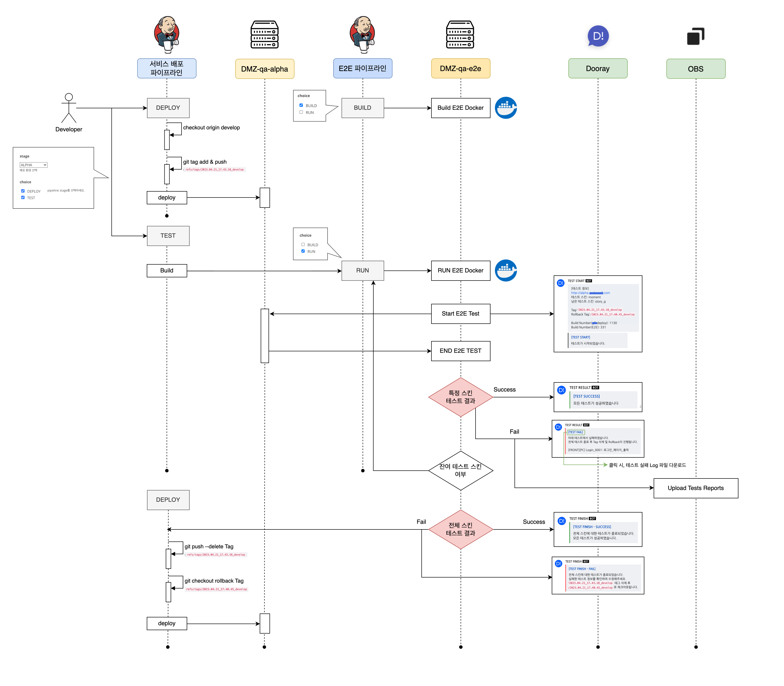Click Docker icon beside RUN E2E Docker

click(x=506, y=271)
